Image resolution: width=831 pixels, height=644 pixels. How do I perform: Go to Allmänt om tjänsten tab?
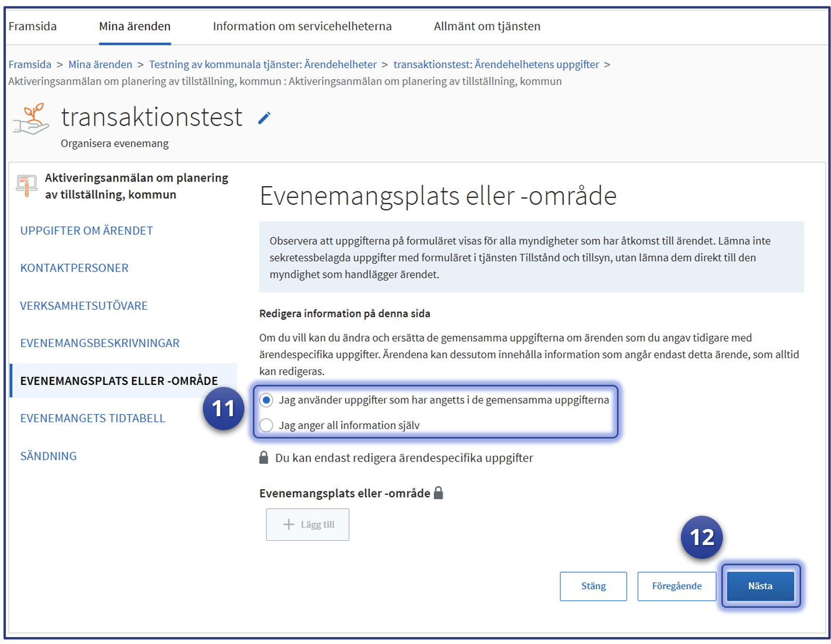coord(487,26)
